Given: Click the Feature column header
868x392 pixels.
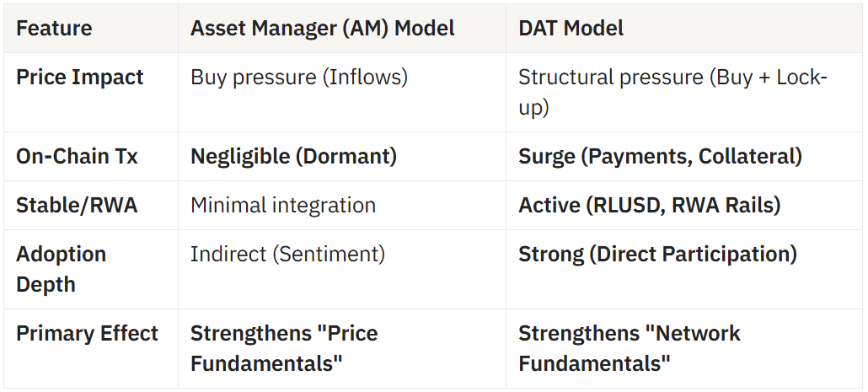Looking at the screenshot, I should [x=54, y=28].
